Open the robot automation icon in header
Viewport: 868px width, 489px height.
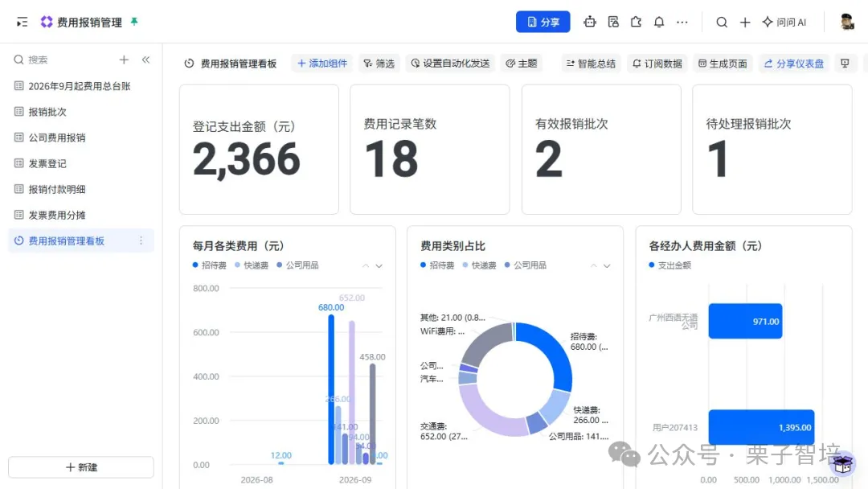coord(590,23)
